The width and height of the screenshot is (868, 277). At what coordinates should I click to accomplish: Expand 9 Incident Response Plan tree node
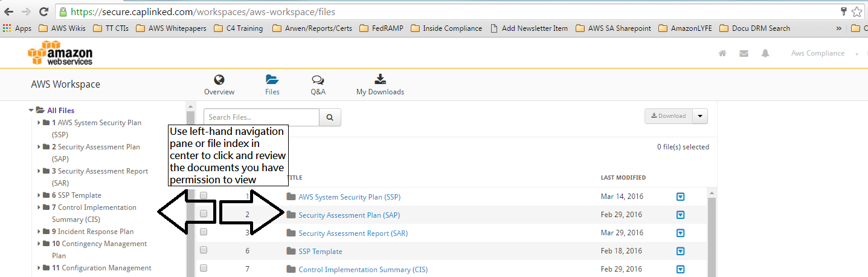(x=39, y=232)
